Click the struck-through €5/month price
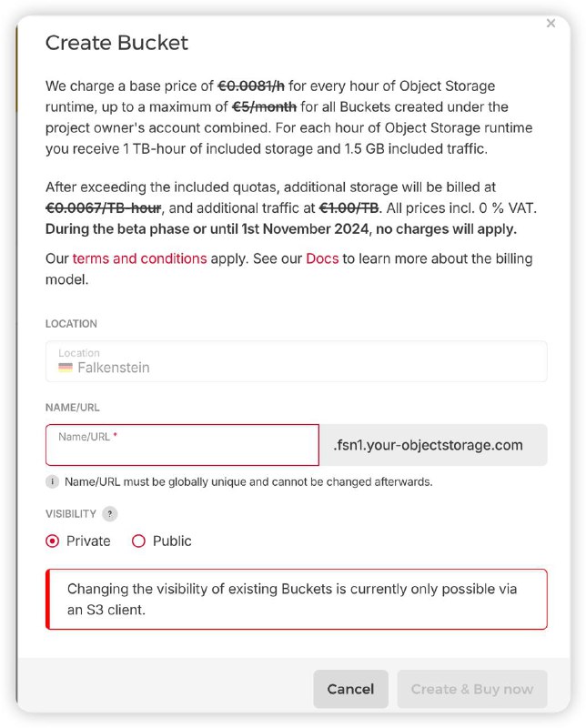586x728 pixels. [264, 106]
